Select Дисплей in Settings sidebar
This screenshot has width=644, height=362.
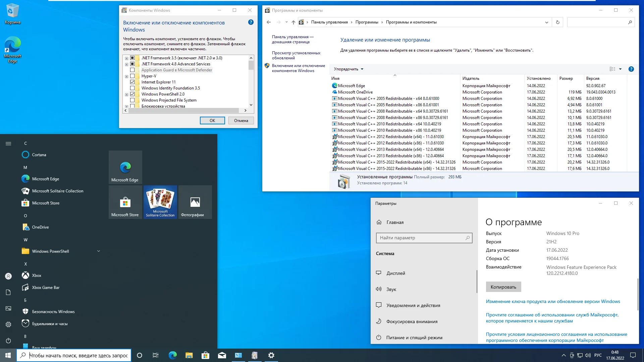pos(396,273)
